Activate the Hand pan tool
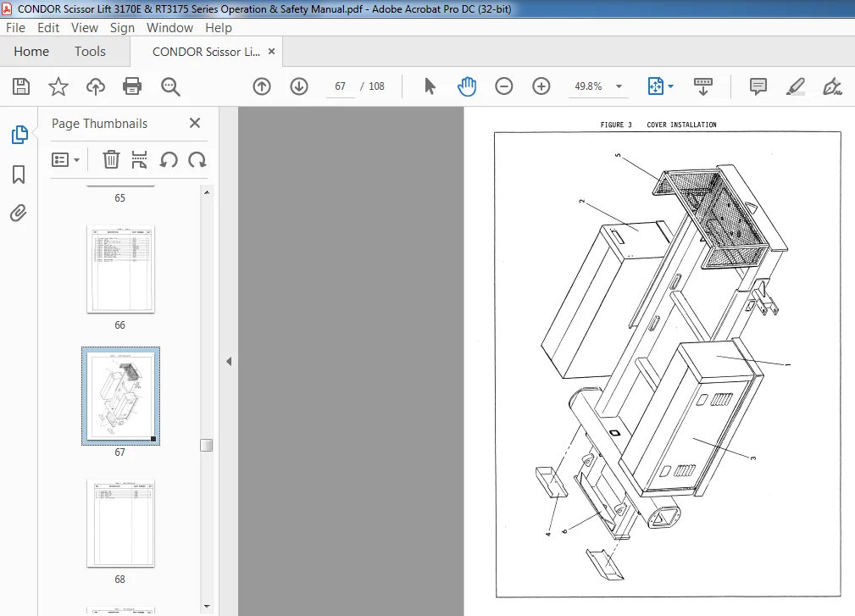The height and width of the screenshot is (616, 855). [467, 86]
